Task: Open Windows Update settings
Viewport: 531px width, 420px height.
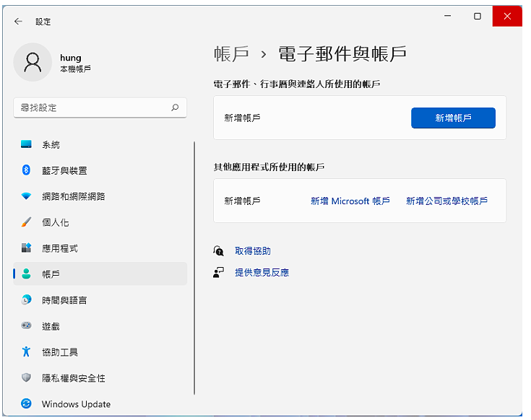Action: pyautogui.click(x=100, y=403)
